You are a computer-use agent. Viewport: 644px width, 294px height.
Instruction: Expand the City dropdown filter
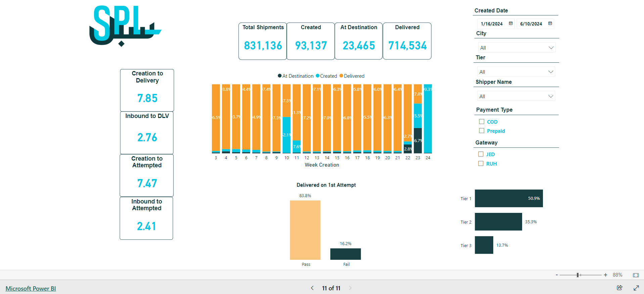pos(517,48)
